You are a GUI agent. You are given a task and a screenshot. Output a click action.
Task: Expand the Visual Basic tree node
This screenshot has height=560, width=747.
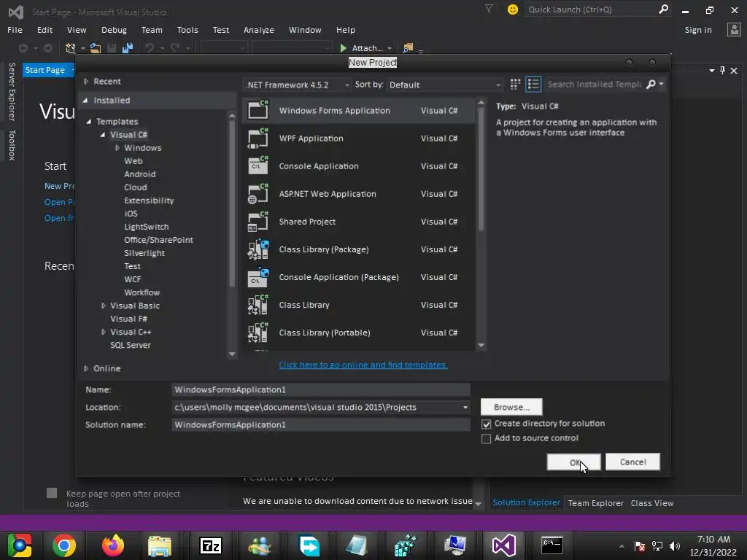click(x=104, y=306)
